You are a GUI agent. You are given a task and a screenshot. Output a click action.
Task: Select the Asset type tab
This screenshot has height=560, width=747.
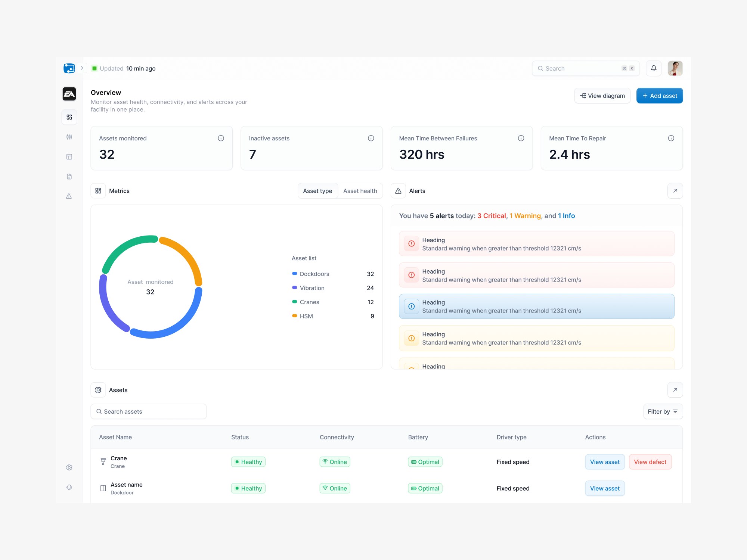tap(317, 191)
